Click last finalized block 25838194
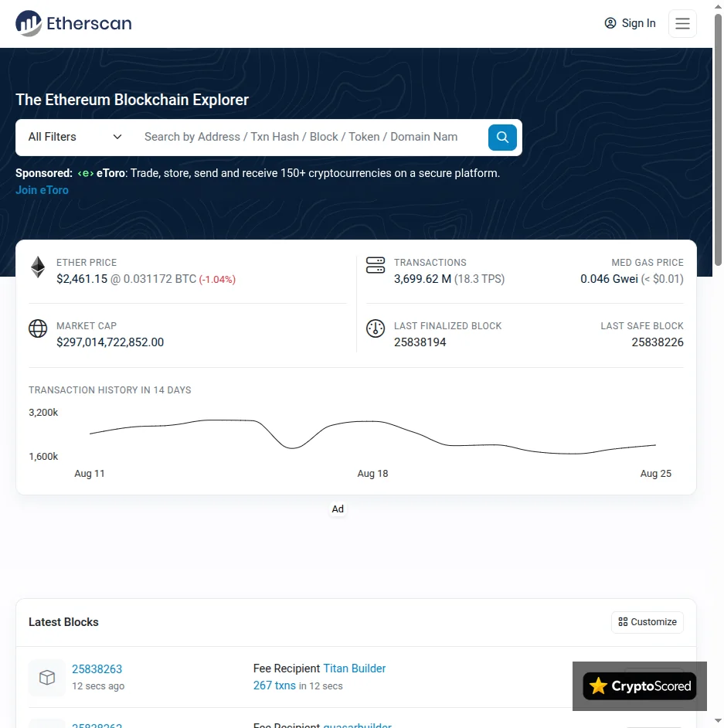724x728 pixels. point(420,342)
